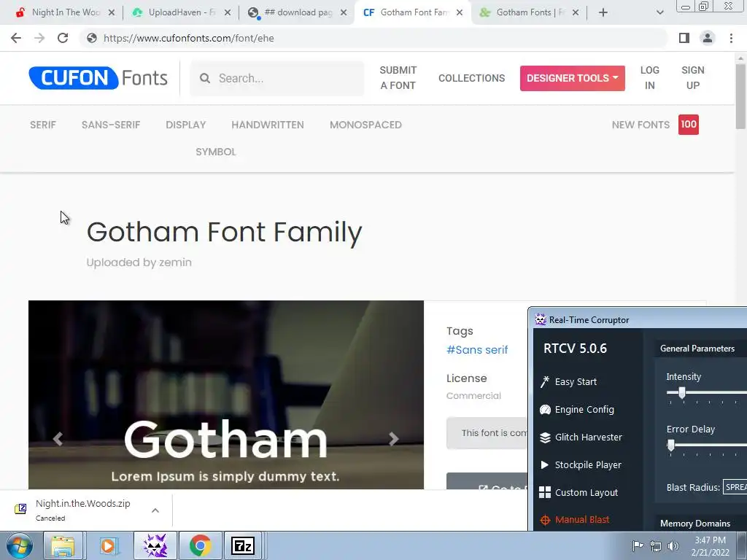Open new tab with plus button
The height and width of the screenshot is (560, 747).
tap(603, 13)
